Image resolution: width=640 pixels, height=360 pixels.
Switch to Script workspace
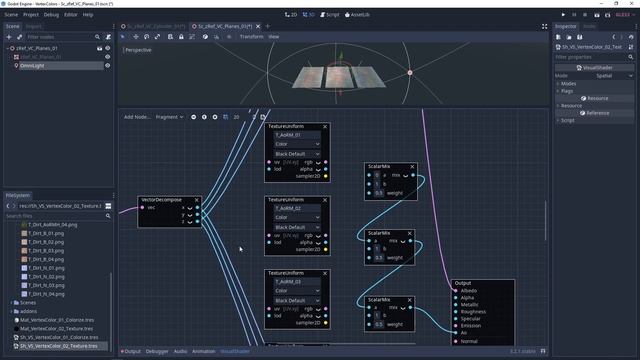click(x=330, y=15)
